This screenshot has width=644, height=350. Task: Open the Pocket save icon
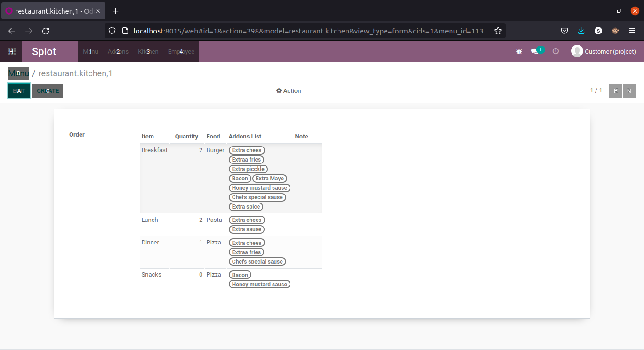pyautogui.click(x=564, y=30)
